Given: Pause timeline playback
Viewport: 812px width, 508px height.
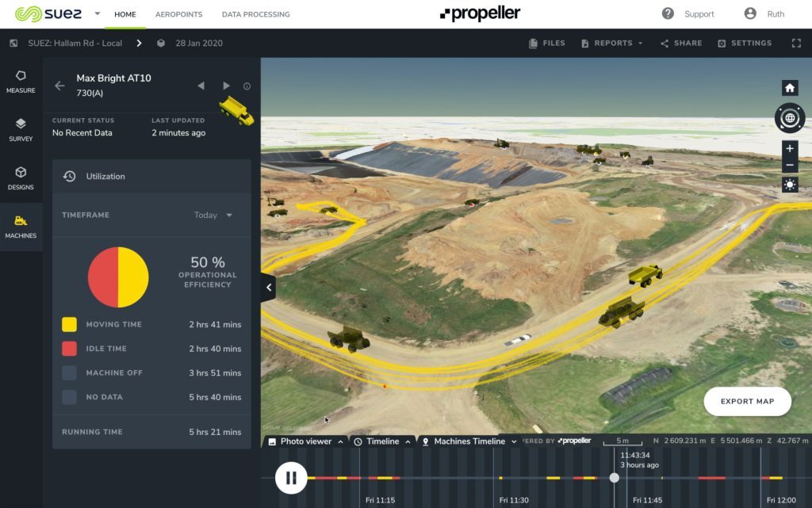Looking at the screenshot, I should click(x=291, y=478).
